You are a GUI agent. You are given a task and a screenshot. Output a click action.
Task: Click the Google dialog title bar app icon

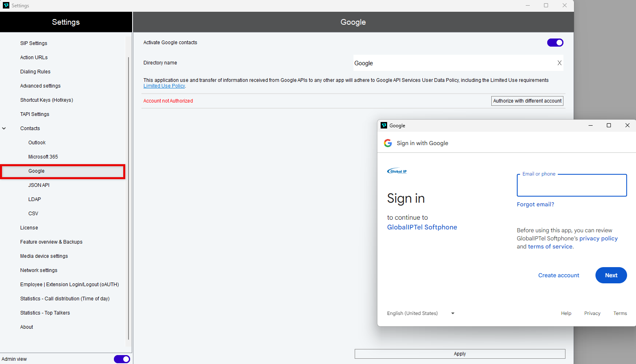click(384, 125)
